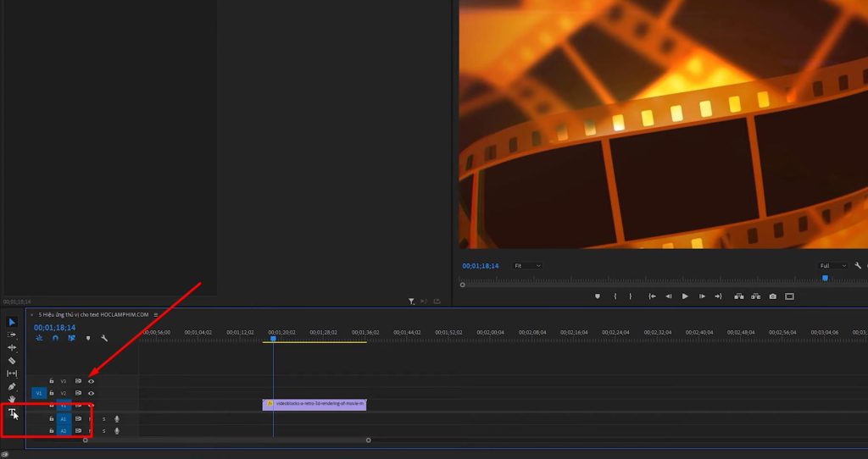Screen dimensions: 868x459
Task: Select the Razor tool
Action: [12, 361]
